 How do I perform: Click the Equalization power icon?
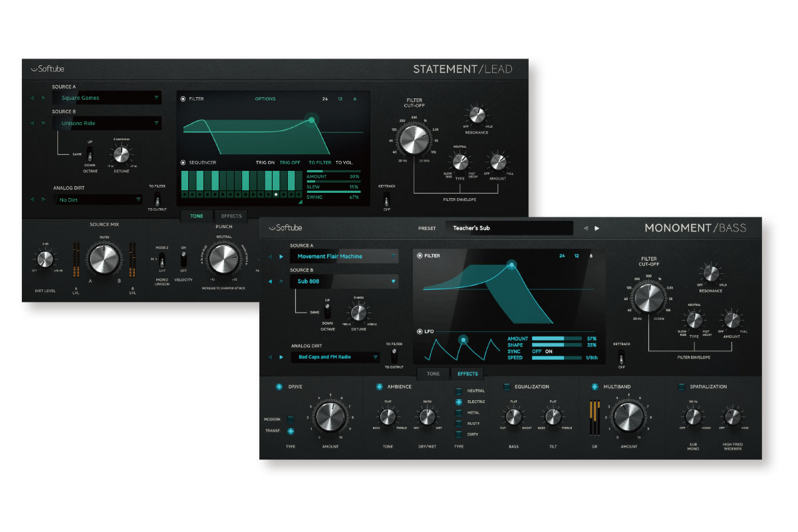[506, 386]
